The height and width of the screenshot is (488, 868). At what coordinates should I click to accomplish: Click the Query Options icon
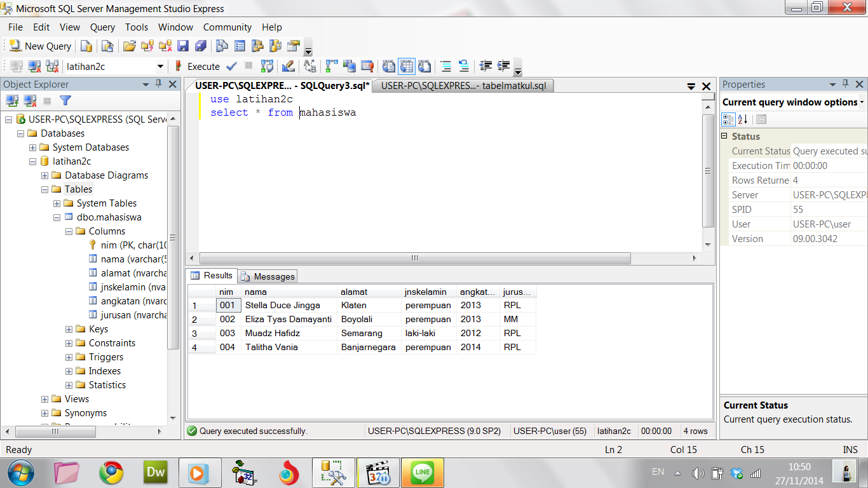pyautogui.click(x=367, y=66)
